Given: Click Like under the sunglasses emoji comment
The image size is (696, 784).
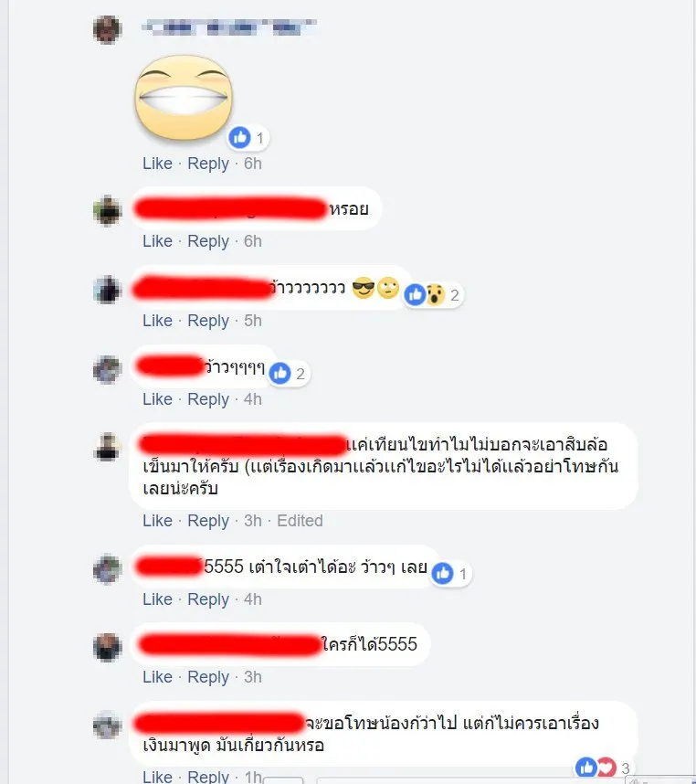Looking at the screenshot, I should (157, 321).
